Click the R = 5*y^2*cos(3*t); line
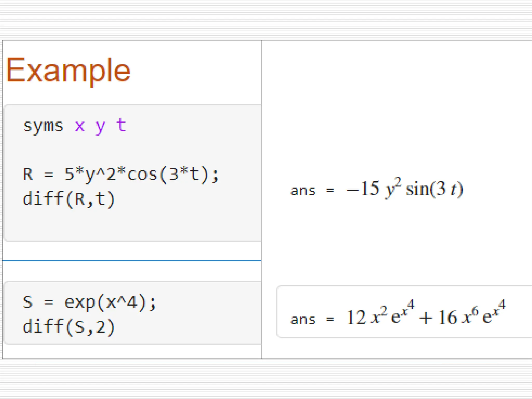The height and width of the screenshot is (399, 532). (121, 175)
